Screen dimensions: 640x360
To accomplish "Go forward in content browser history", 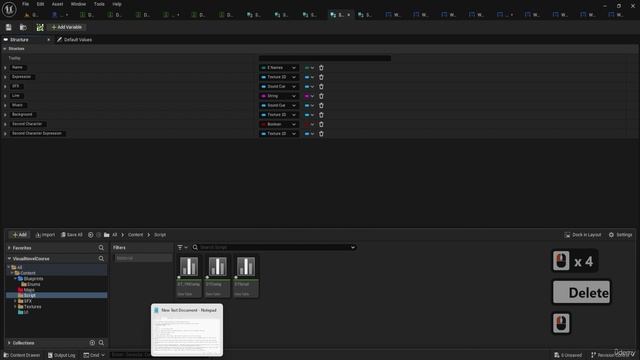I will pos(98,235).
